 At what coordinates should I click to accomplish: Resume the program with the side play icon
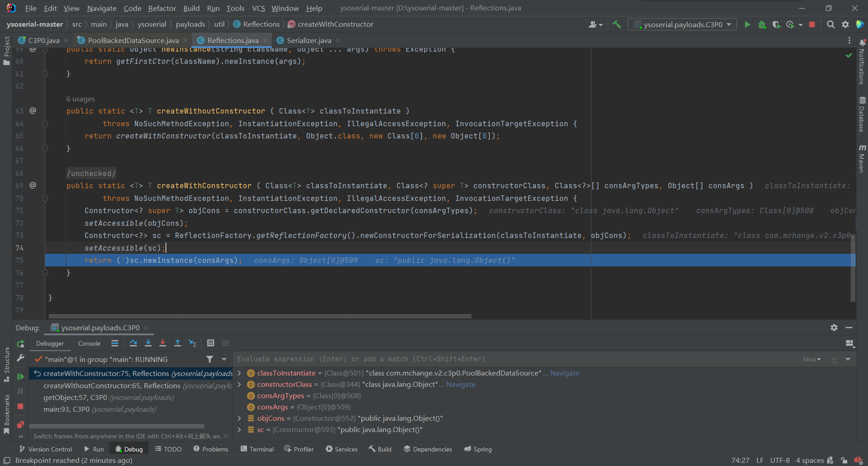click(x=20, y=376)
